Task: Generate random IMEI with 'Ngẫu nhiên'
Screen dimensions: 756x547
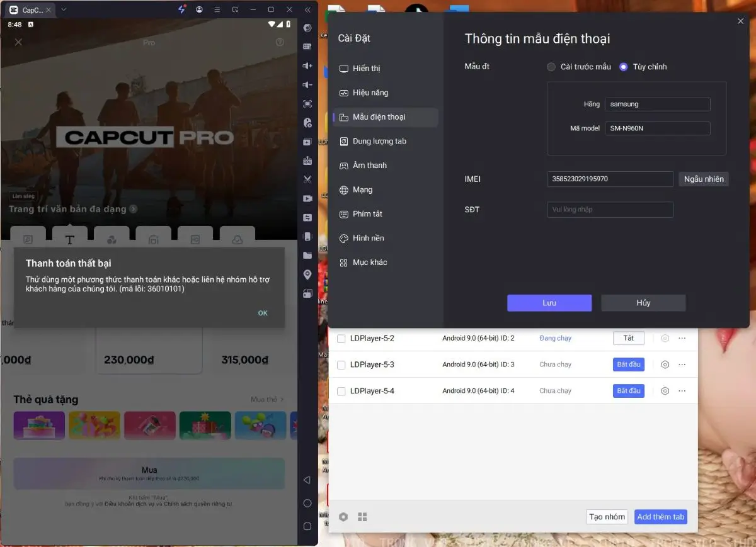Action: point(704,179)
